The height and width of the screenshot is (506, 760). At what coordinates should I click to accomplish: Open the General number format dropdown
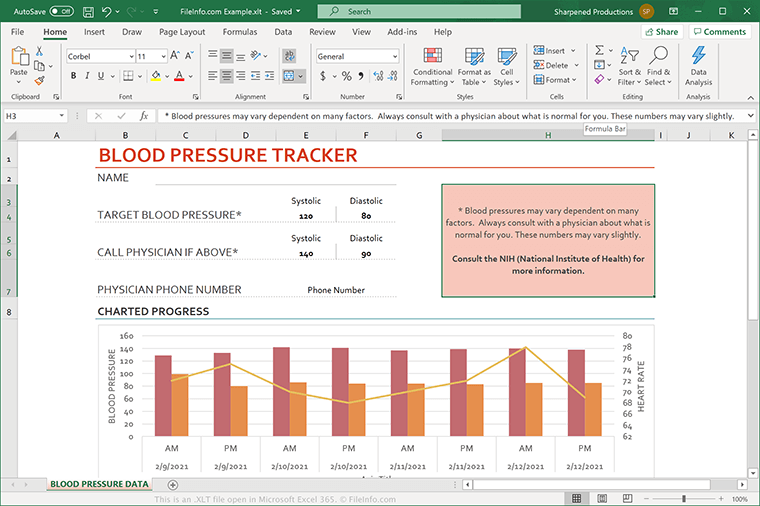coord(395,56)
